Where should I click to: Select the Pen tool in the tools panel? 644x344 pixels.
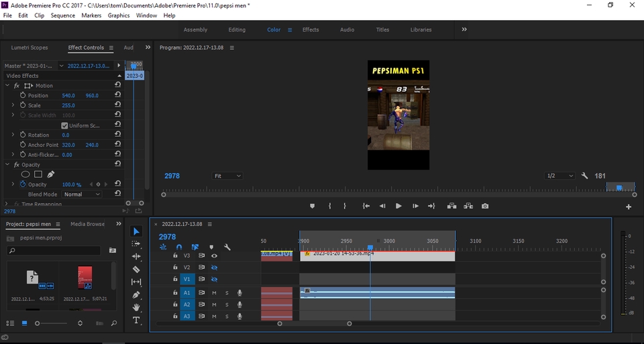(x=136, y=294)
